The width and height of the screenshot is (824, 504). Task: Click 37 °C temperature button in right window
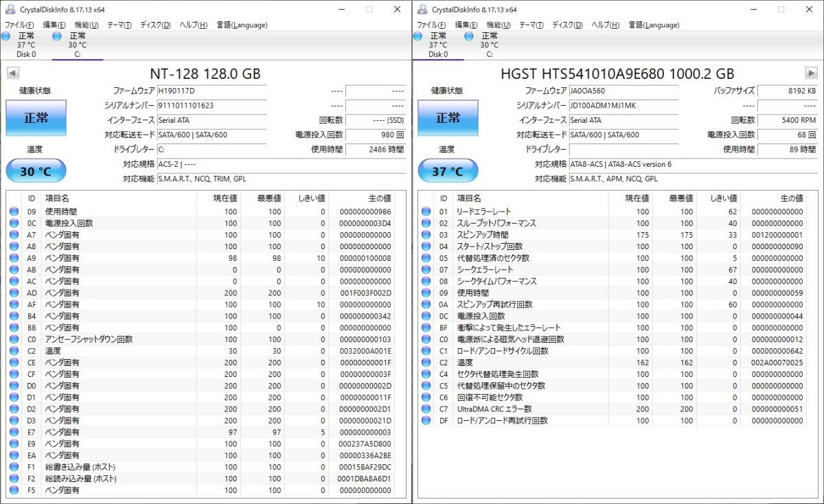448,171
